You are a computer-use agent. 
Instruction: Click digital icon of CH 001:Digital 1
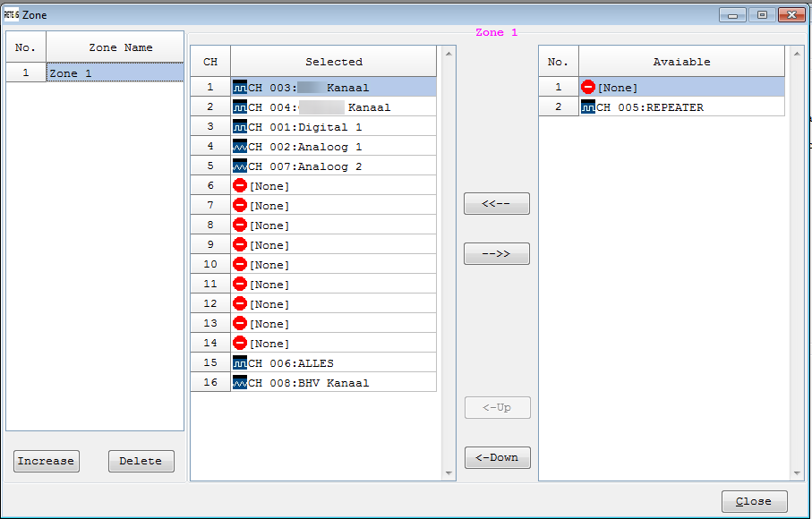(x=240, y=127)
